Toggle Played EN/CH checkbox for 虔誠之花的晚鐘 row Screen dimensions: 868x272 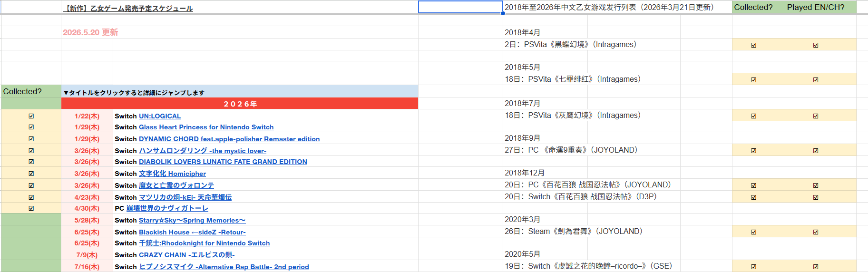click(816, 267)
